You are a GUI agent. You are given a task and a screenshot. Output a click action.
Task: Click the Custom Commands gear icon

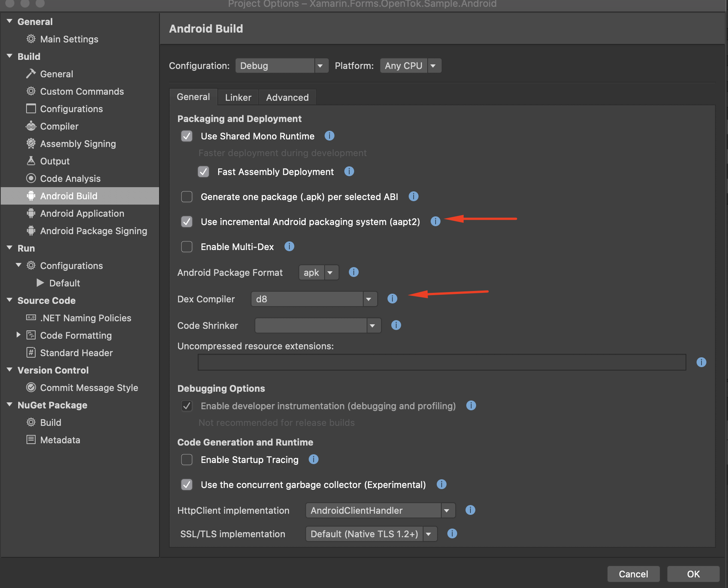(31, 91)
